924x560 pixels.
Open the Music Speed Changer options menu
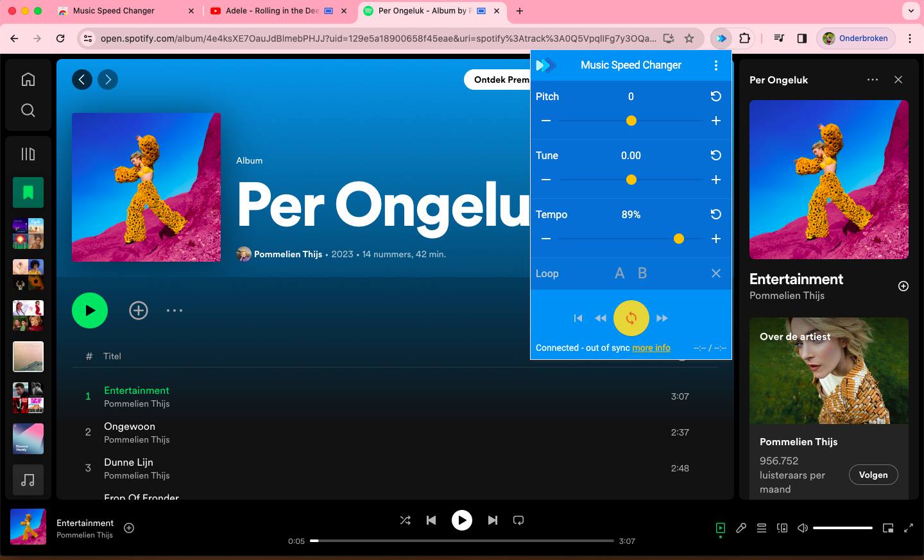point(715,65)
